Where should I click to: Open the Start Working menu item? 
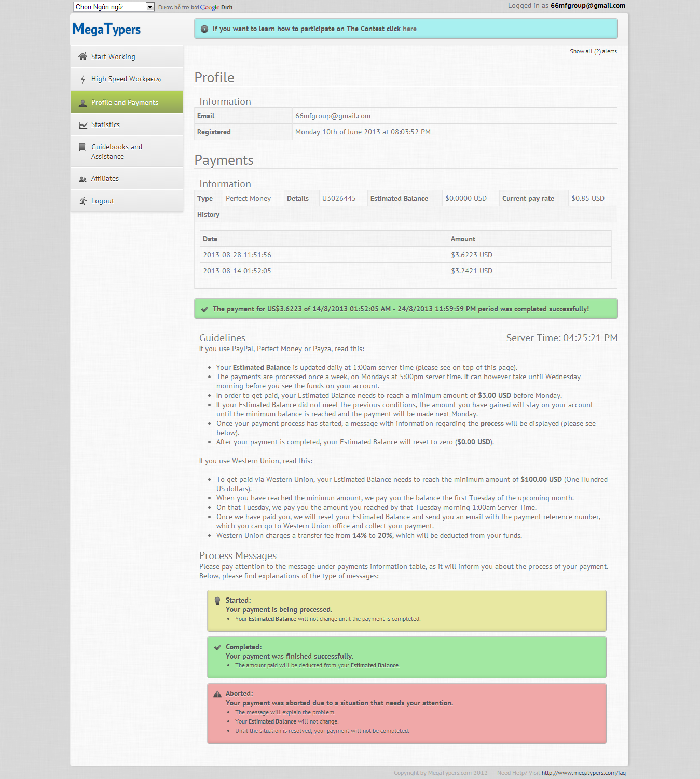(127, 57)
